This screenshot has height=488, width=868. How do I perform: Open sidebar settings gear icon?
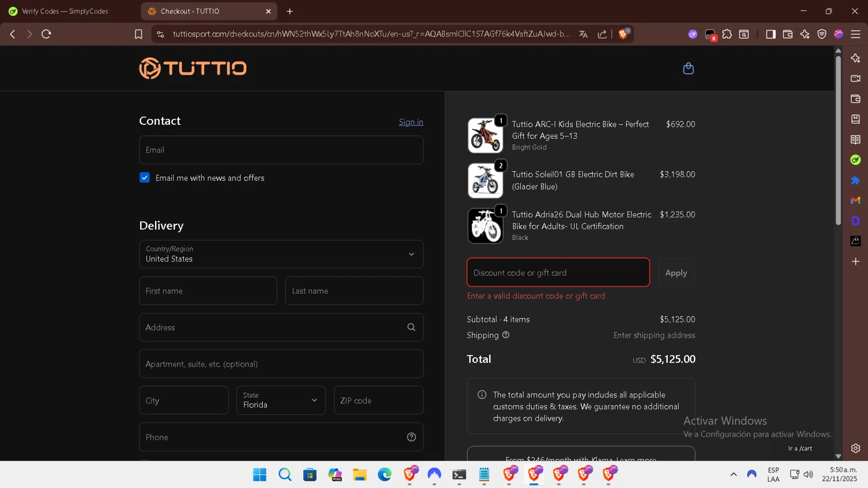coord(855,448)
